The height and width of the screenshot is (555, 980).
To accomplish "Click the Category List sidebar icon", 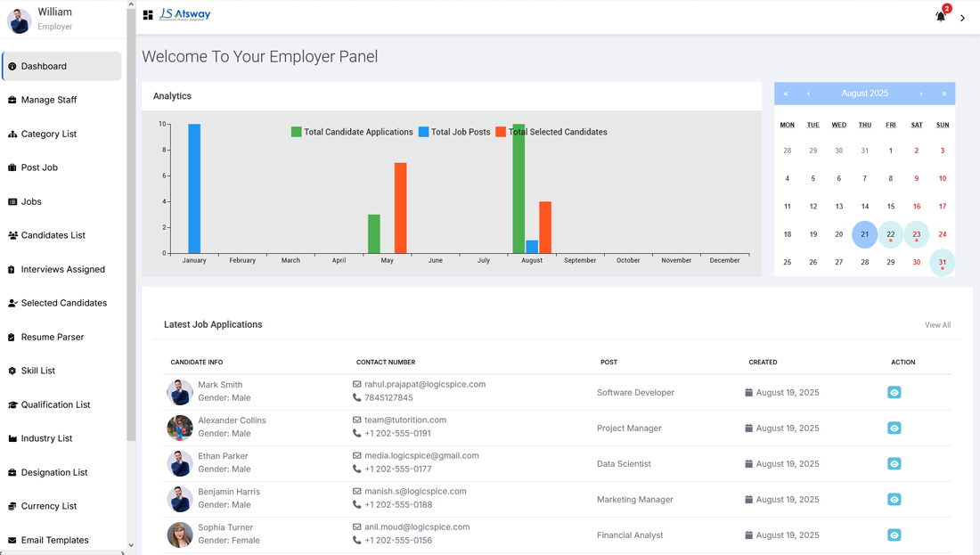I will click(x=12, y=135).
